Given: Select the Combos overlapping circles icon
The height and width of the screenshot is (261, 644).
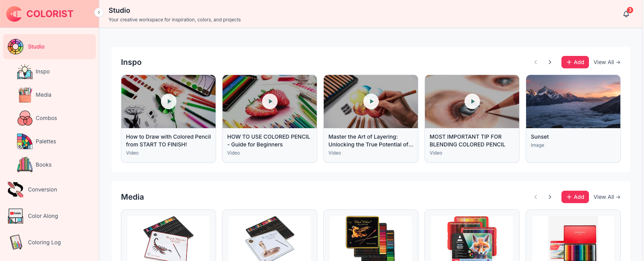Looking at the screenshot, I should tap(25, 118).
